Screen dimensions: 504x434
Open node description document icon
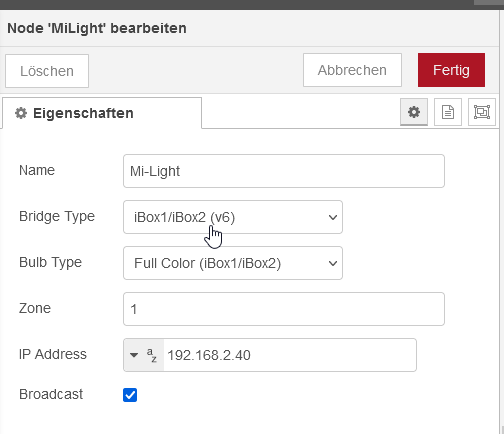coord(448,112)
